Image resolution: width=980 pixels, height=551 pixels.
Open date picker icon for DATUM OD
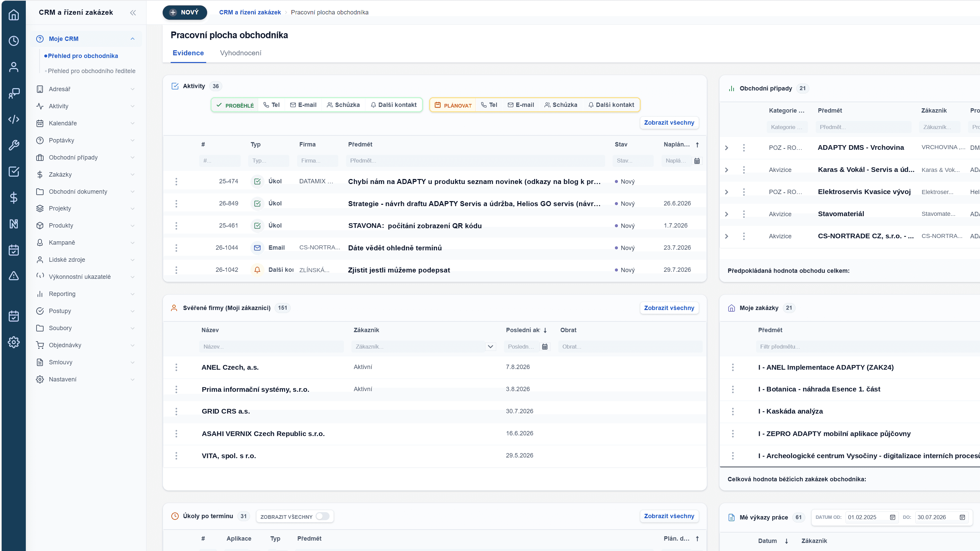click(892, 517)
